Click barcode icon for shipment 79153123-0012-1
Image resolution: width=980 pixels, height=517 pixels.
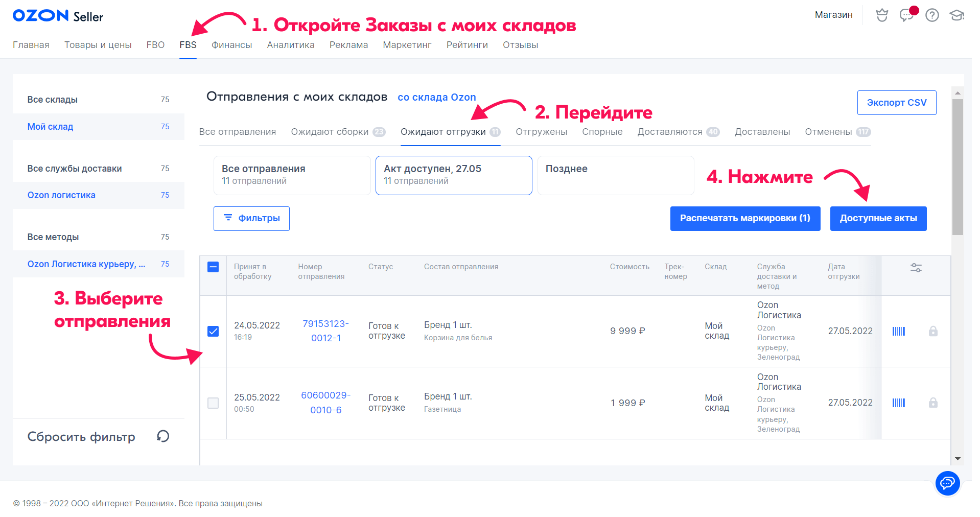pyautogui.click(x=899, y=331)
